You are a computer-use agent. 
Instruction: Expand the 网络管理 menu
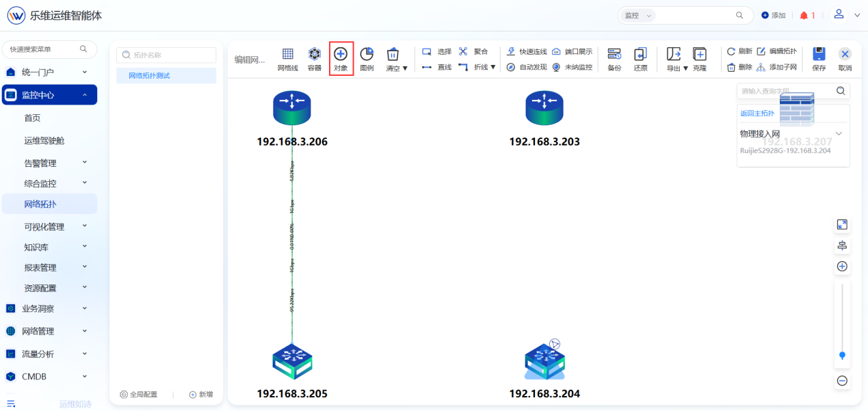[49, 331]
